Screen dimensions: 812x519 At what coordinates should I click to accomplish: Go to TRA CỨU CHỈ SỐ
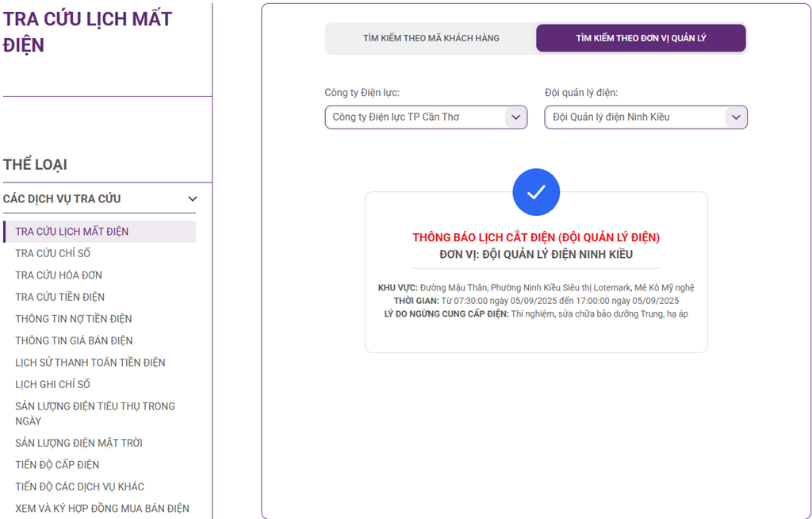click(x=53, y=253)
